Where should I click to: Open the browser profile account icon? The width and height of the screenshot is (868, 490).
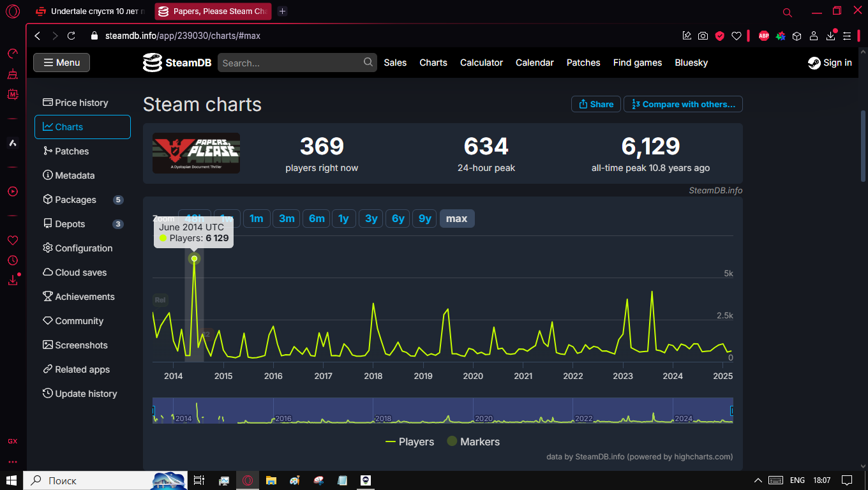tap(814, 36)
